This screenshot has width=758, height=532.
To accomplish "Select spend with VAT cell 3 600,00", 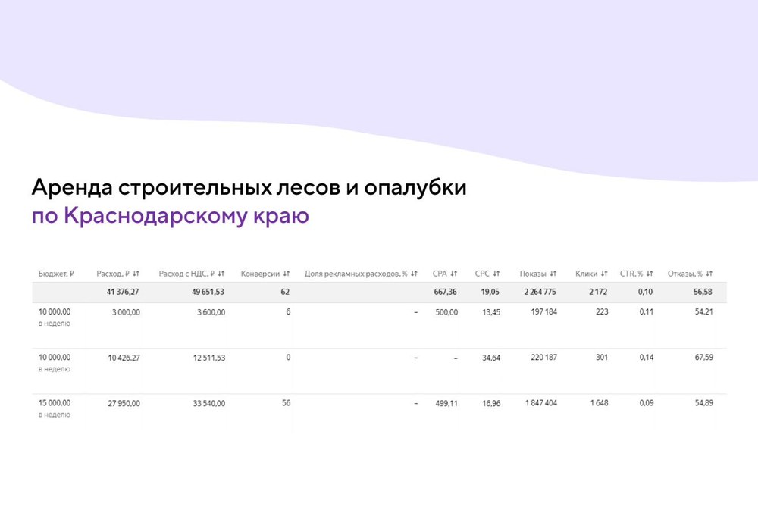I will (x=211, y=313).
